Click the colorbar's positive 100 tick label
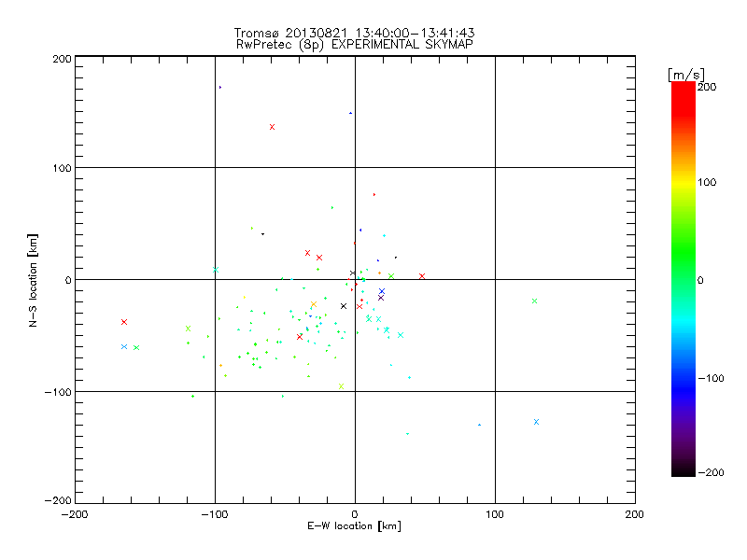The height and width of the screenshot is (560, 747). pos(707,182)
